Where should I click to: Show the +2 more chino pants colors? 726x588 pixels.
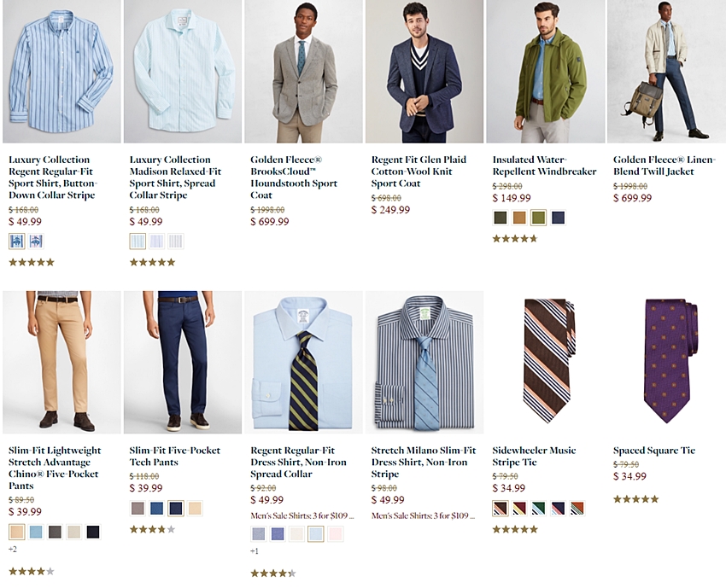point(13,549)
